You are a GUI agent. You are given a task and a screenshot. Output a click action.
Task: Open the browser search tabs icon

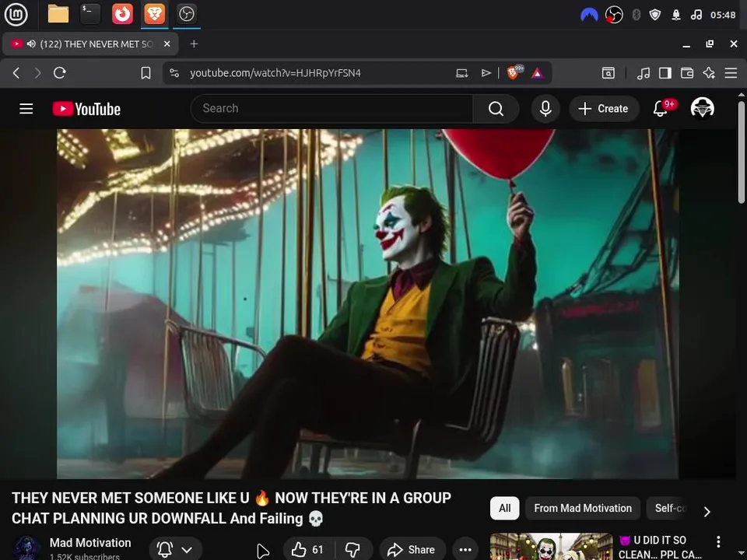coord(608,73)
